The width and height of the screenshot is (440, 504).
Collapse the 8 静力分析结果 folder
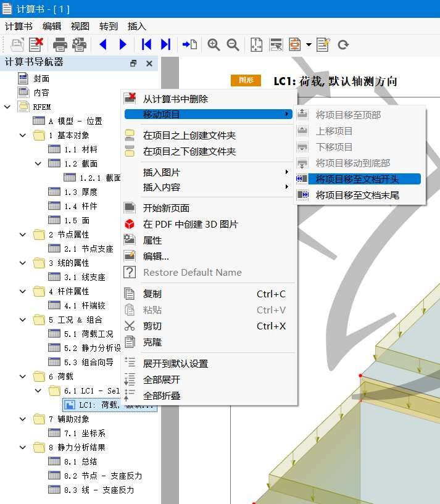coord(22,447)
